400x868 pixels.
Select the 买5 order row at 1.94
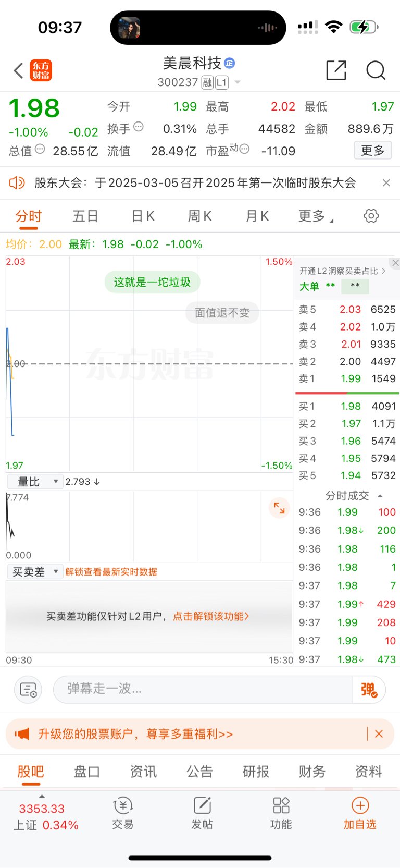[347, 475]
